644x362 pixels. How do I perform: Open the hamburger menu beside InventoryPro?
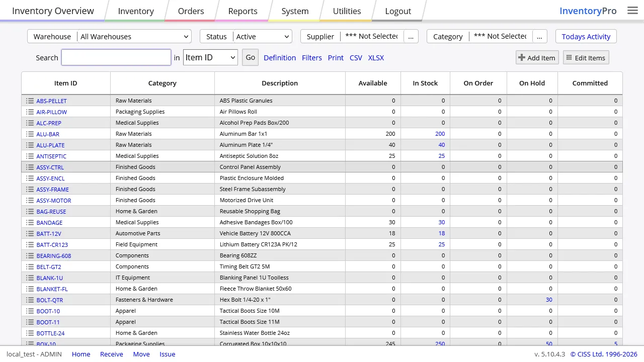point(632,10)
